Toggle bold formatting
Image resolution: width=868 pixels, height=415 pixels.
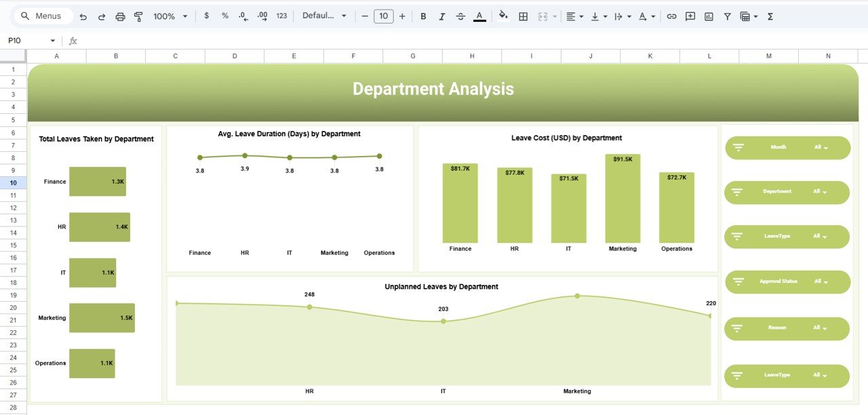pyautogui.click(x=423, y=16)
